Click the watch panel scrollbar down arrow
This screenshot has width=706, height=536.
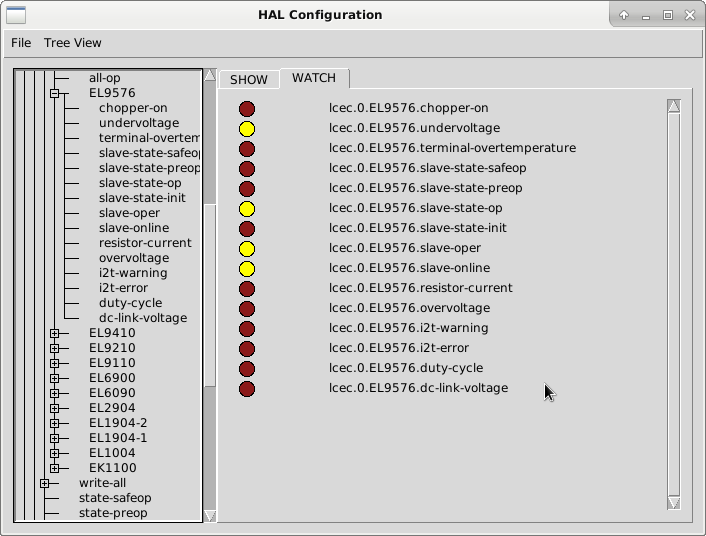[674, 503]
